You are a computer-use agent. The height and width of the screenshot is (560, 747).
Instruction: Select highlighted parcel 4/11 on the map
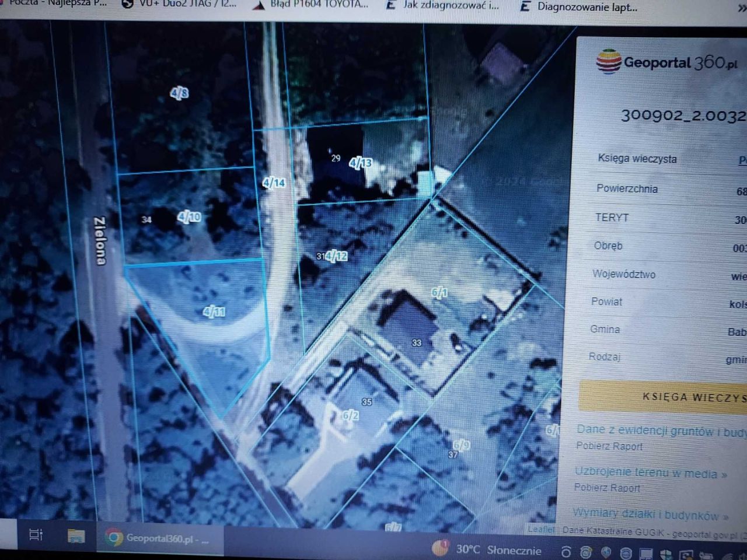coord(214,311)
